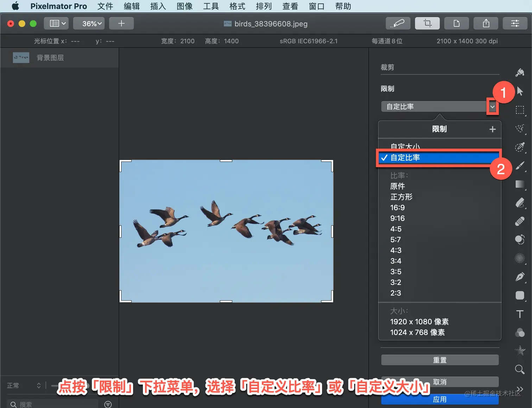
Task: Select the Style paint bucket tool
Action: click(x=520, y=72)
